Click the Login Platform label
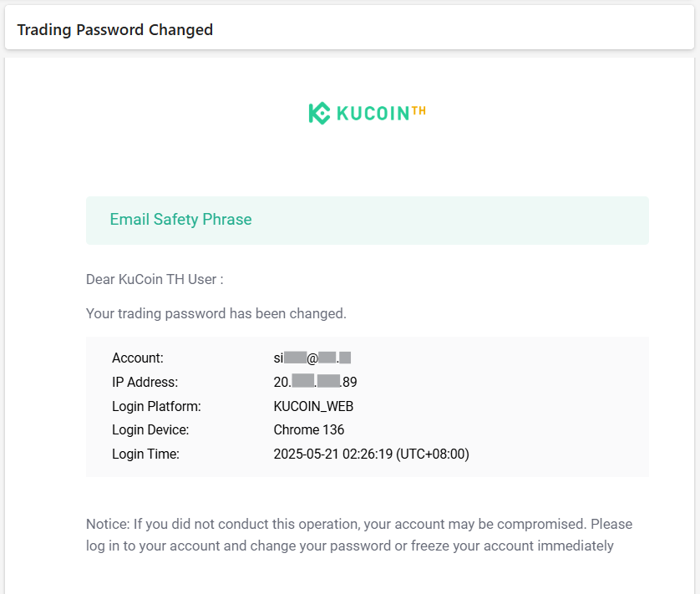The image size is (700, 594). pos(156,407)
